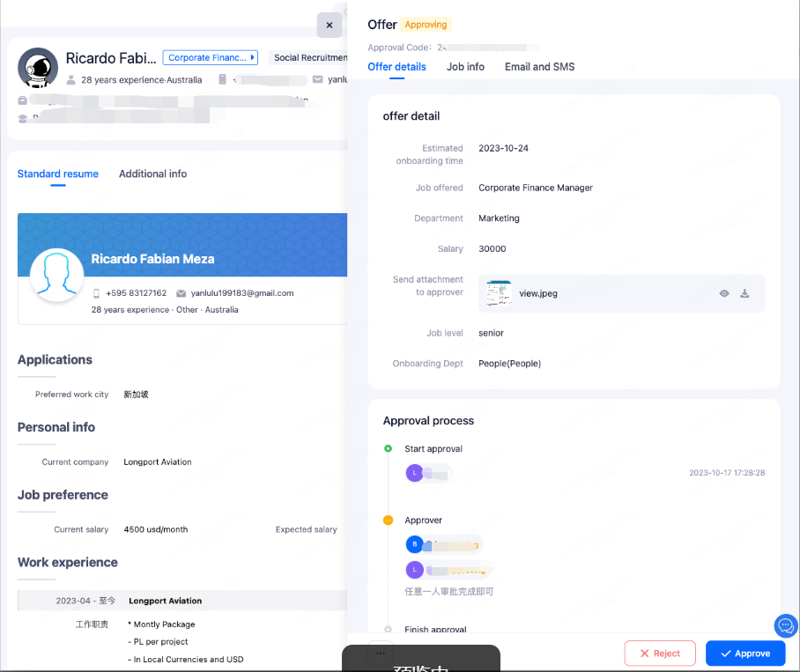Click the resume profile placeholder photo
Viewport: 800px width, 672px height.
(56, 275)
